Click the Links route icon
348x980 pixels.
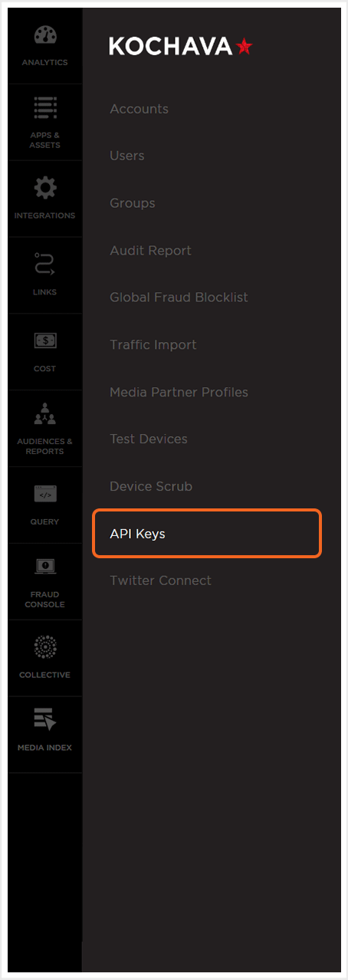point(45,265)
